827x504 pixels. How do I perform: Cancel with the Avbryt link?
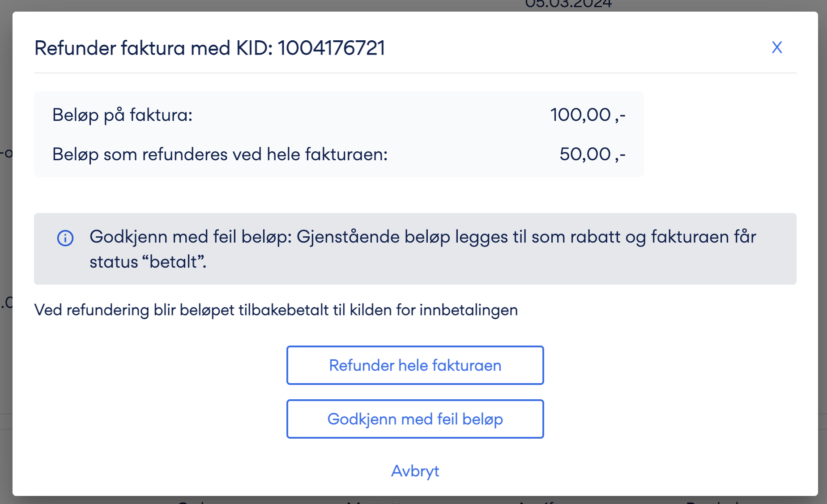415,471
